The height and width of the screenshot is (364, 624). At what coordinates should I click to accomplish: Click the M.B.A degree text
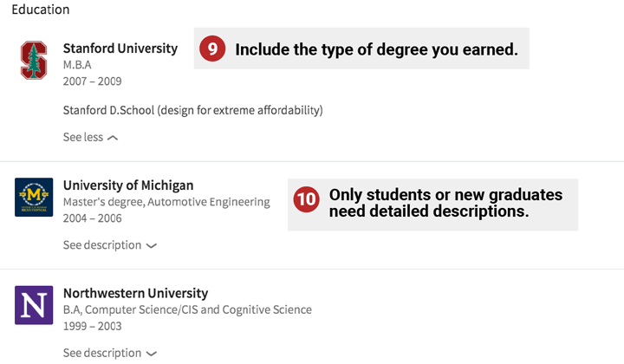coord(77,65)
